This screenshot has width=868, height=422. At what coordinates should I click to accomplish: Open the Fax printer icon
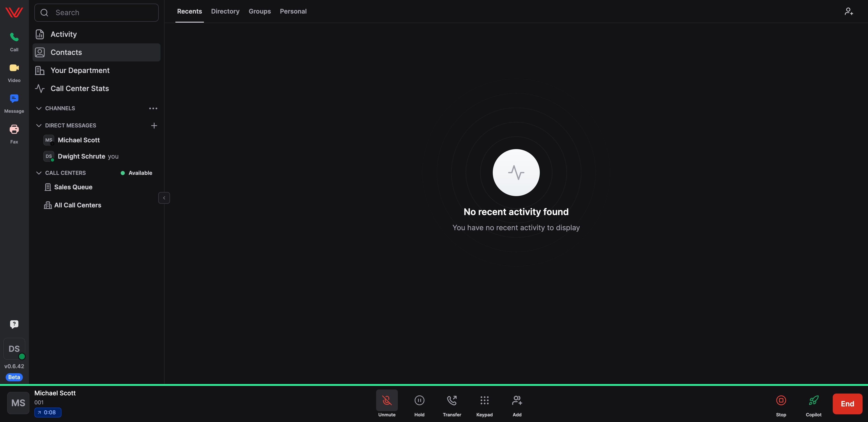click(14, 129)
